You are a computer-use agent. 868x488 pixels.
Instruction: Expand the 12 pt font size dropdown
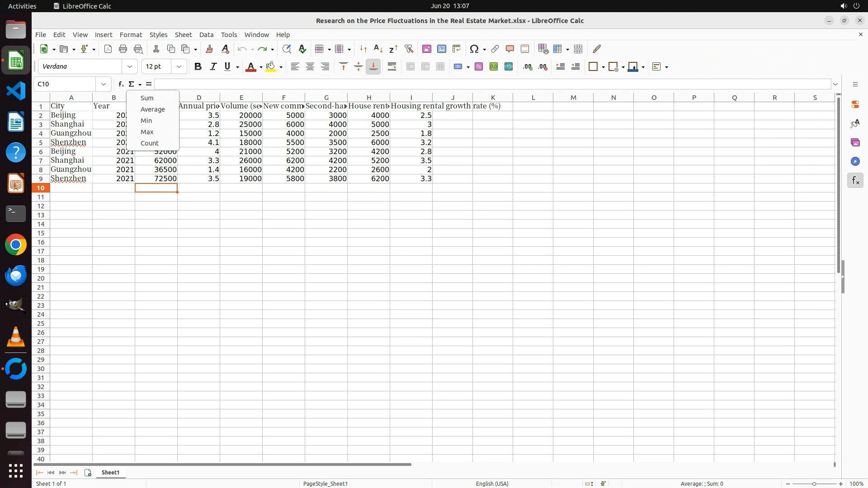click(x=179, y=67)
